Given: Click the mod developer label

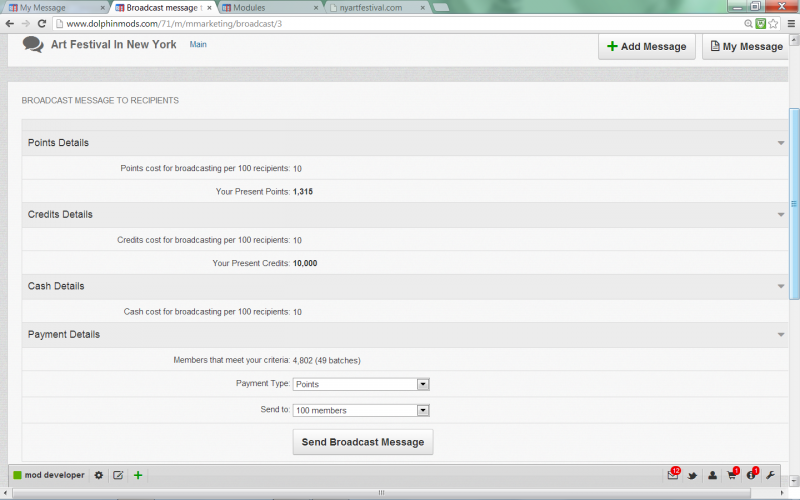Looking at the screenshot, I should click(55, 475).
